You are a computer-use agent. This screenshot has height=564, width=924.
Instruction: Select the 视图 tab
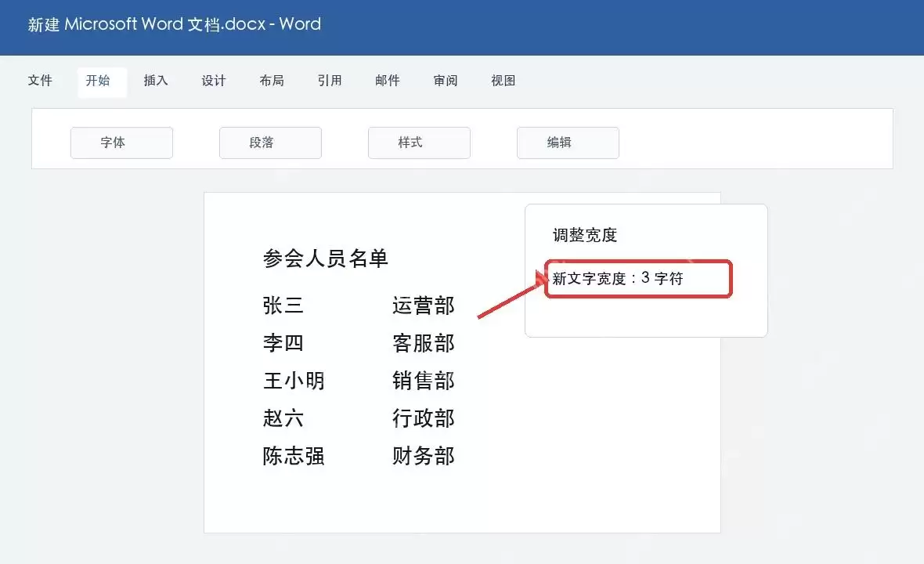(504, 81)
